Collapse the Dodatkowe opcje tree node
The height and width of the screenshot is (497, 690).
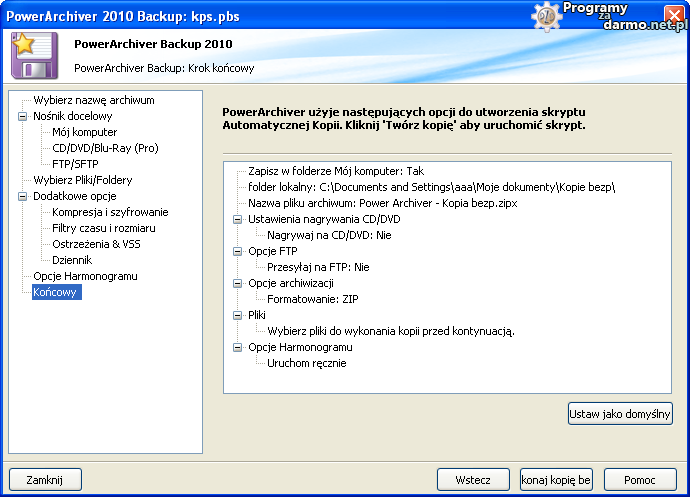[x=22, y=196]
